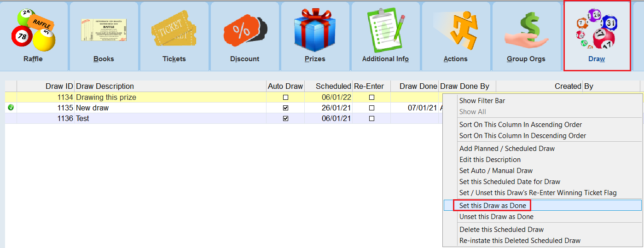Open the Prizes gift box icon

[x=315, y=29]
